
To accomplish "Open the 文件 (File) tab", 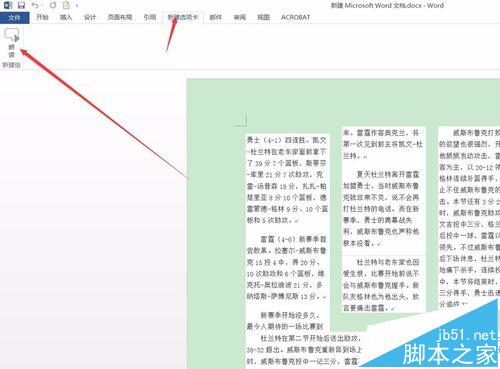I will pyautogui.click(x=14, y=18).
